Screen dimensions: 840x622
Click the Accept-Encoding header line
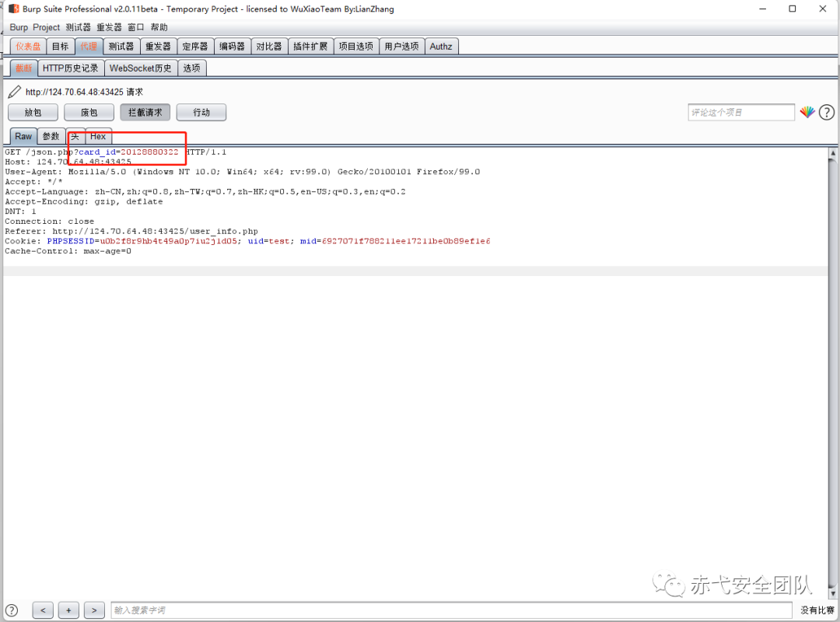click(83, 201)
